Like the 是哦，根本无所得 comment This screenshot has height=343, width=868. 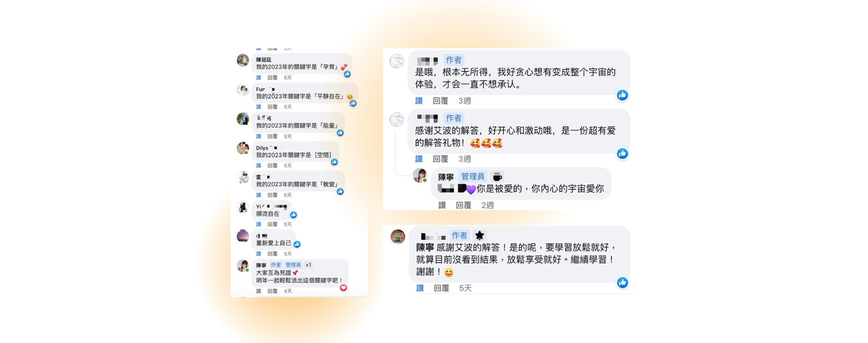pos(419,101)
